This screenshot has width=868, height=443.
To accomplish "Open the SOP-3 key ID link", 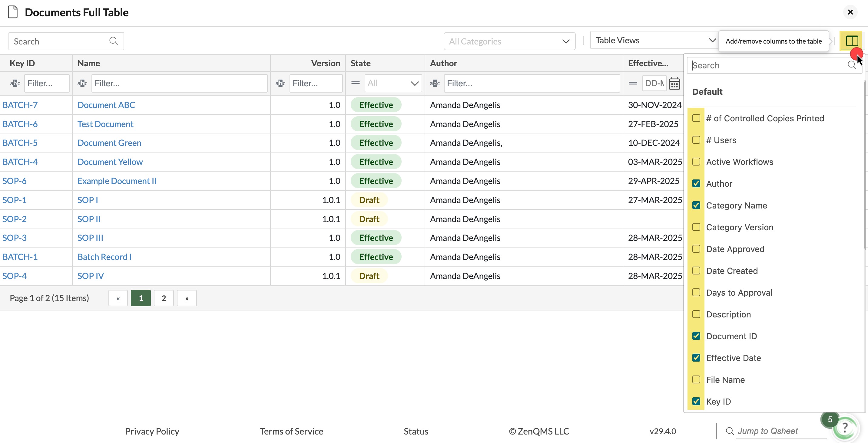I will tap(15, 238).
